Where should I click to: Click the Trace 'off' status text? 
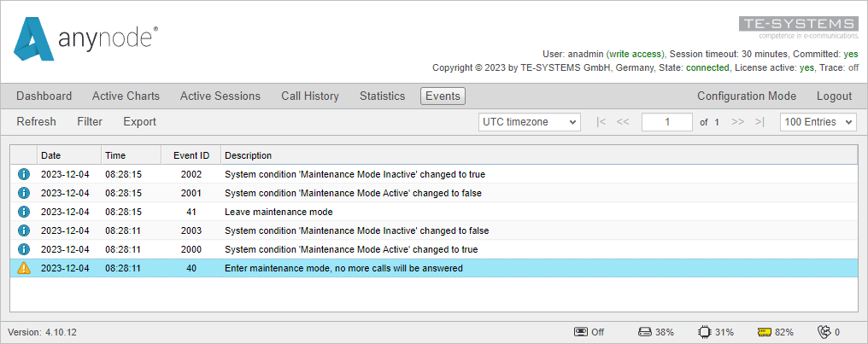(853, 67)
